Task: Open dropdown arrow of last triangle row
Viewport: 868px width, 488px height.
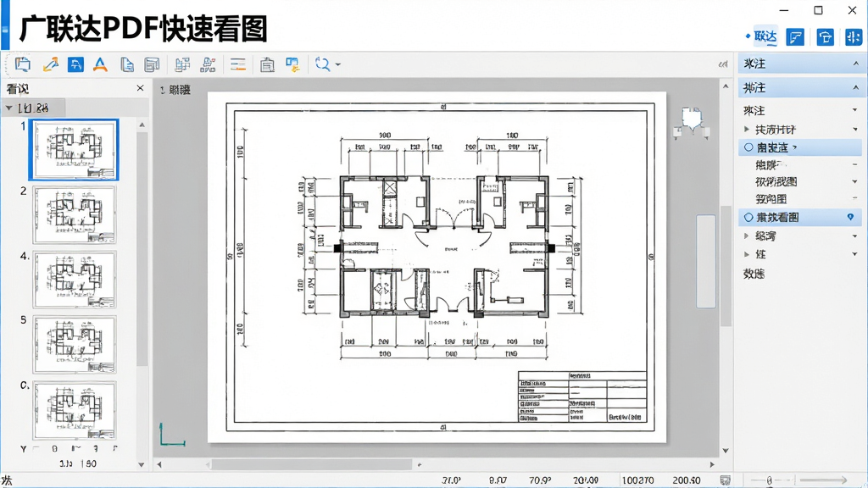Action: 855,254
